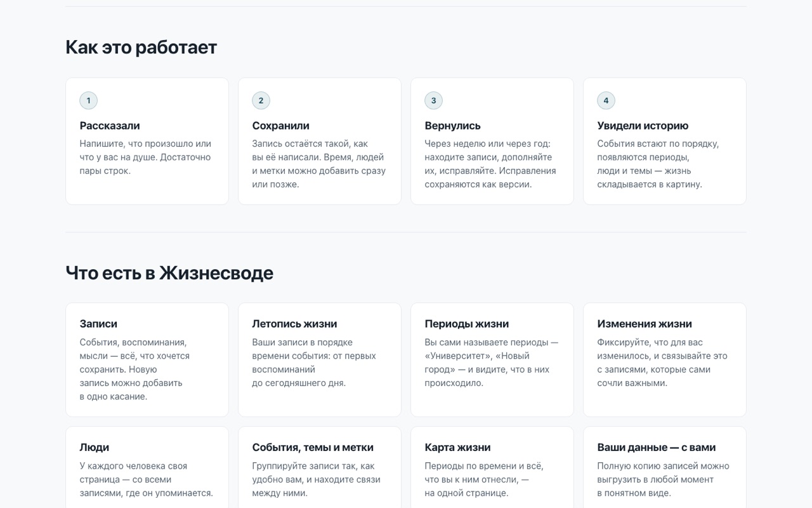The height and width of the screenshot is (508, 812).
Task: Click the text starting with "Через неделю или через год"
Action: 490,164
